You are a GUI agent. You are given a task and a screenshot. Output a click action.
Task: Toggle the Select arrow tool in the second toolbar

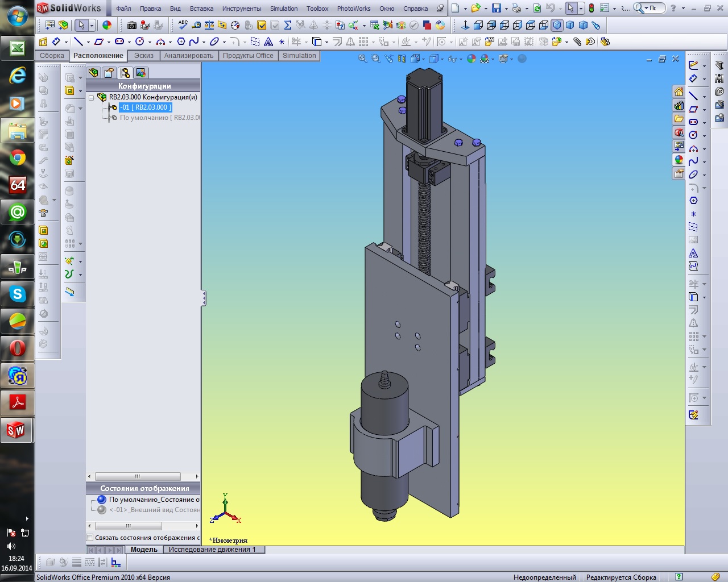81,25
